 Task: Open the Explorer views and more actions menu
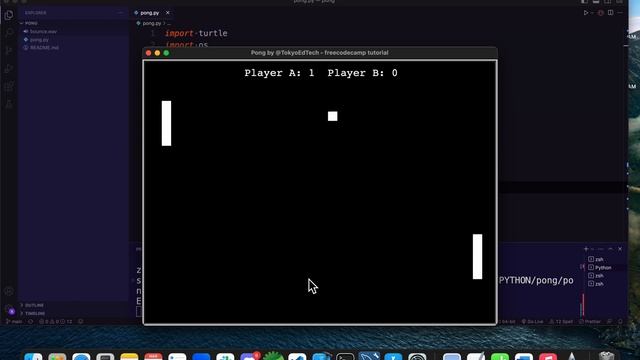pos(120,13)
